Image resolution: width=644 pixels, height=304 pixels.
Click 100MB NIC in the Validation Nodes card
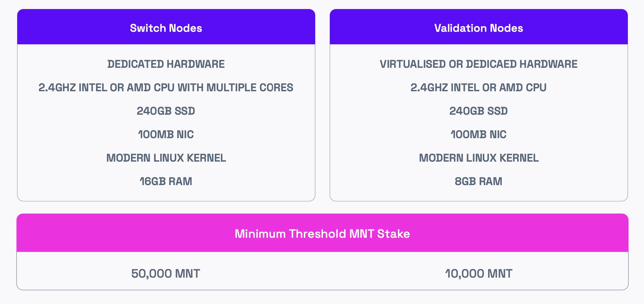[478, 135]
